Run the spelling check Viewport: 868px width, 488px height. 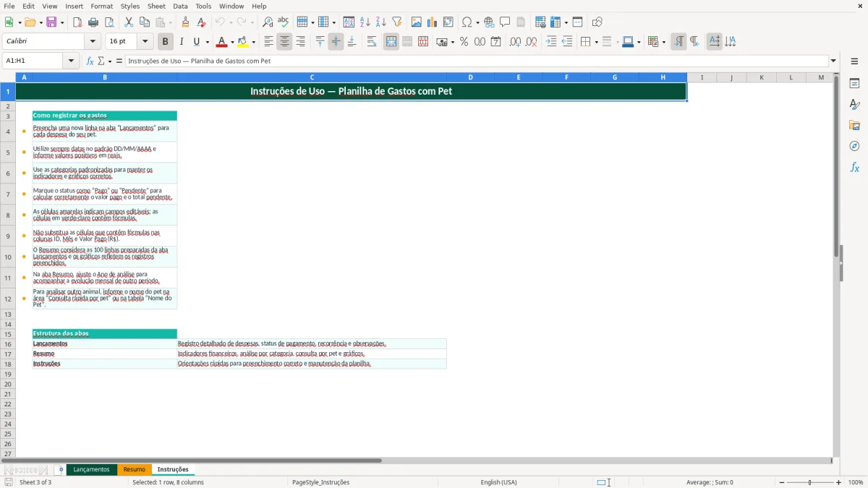pyautogui.click(x=284, y=22)
